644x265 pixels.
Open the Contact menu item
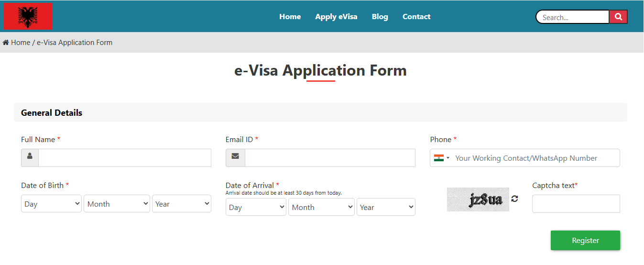[x=416, y=17]
